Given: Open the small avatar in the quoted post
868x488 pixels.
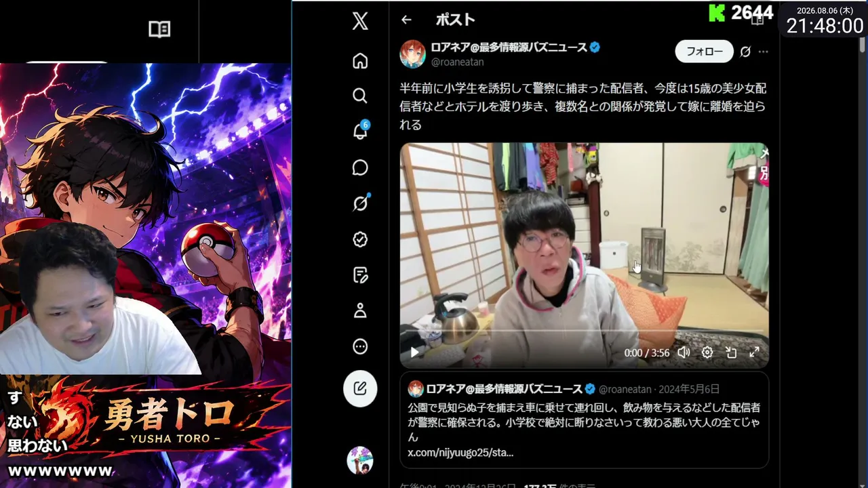Looking at the screenshot, I should [416, 389].
